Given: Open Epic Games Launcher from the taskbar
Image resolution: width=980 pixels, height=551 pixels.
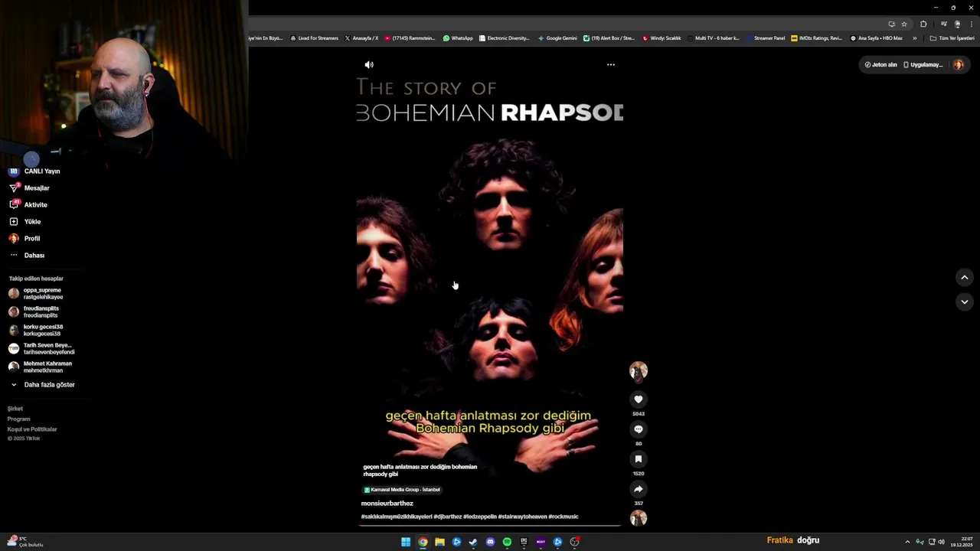Looking at the screenshot, I should click(524, 542).
